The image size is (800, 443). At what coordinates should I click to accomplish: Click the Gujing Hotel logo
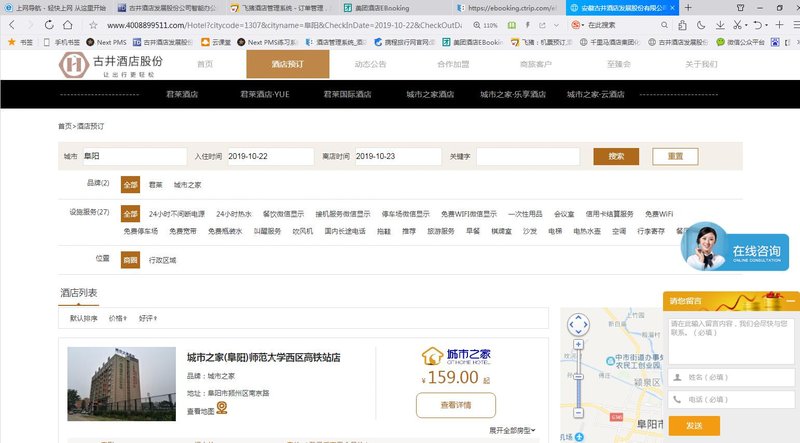[110, 65]
